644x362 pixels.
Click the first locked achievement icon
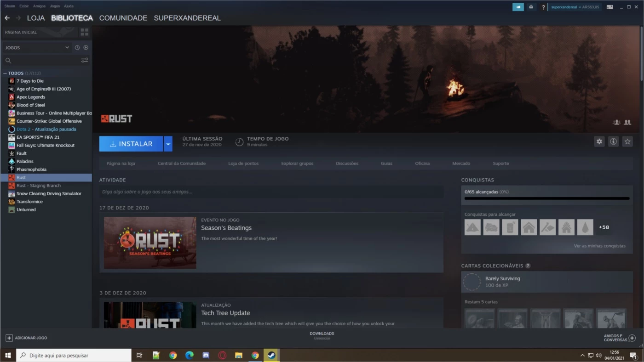(x=472, y=227)
